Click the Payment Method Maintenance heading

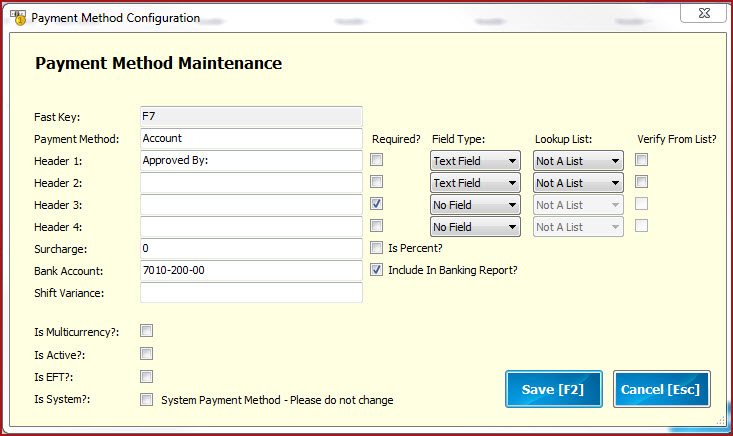pos(158,63)
